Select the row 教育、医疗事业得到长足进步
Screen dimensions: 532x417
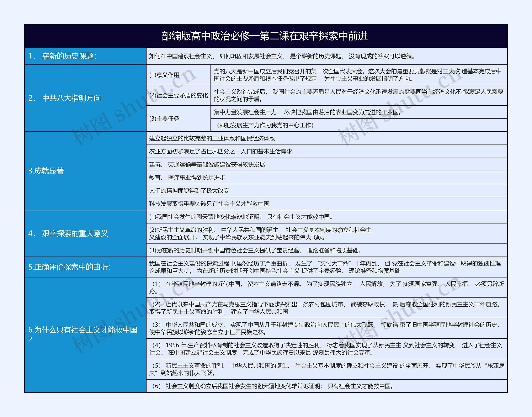[327, 178]
